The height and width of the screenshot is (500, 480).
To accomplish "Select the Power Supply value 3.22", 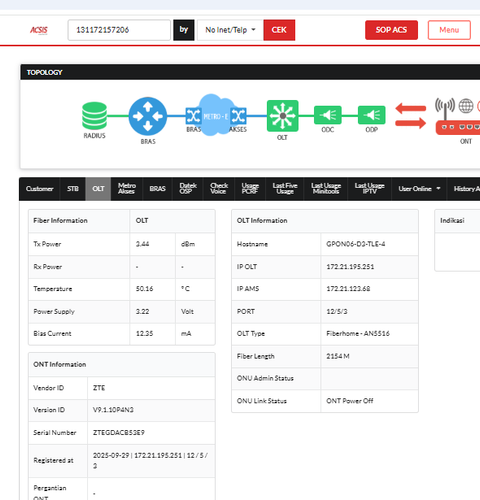I will click(142, 311).
